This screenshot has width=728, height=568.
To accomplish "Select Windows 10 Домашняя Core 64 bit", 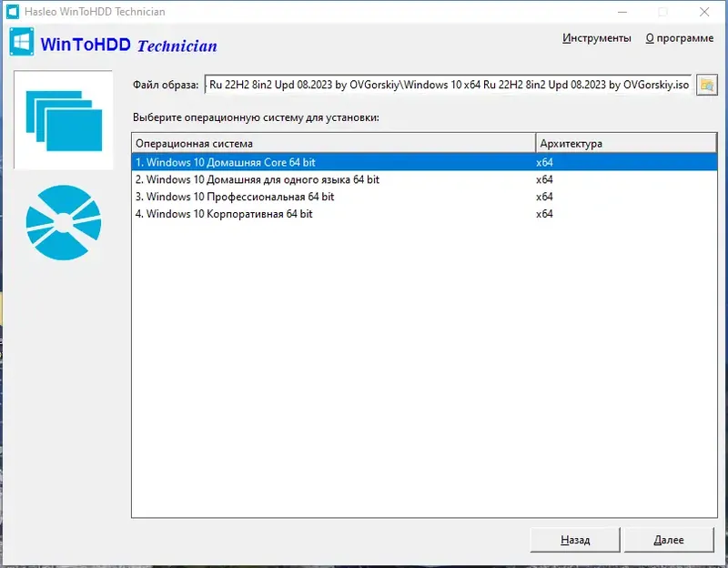I will pos(424,162).
